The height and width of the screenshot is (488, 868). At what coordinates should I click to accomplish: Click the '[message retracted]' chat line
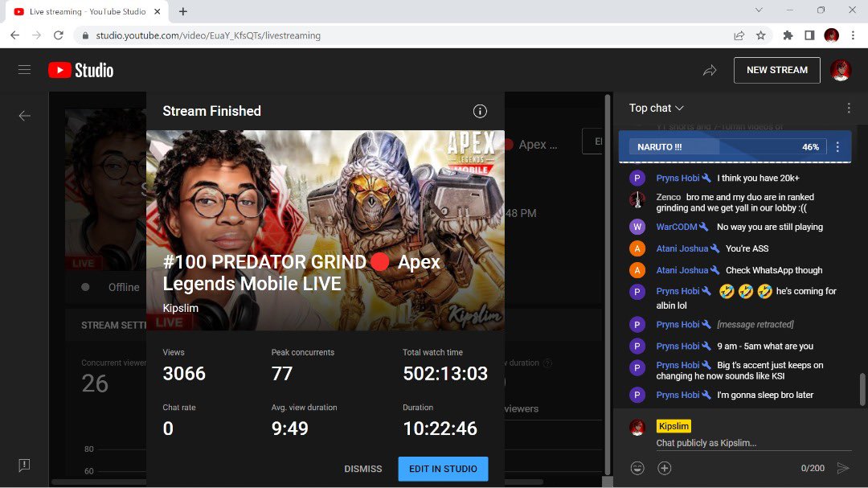(755, 325)
